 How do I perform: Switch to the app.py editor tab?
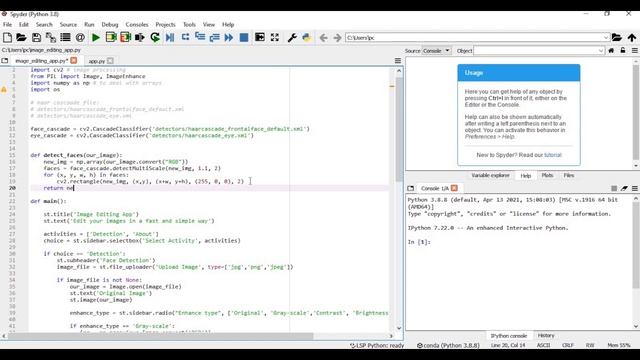coord(97,61)
